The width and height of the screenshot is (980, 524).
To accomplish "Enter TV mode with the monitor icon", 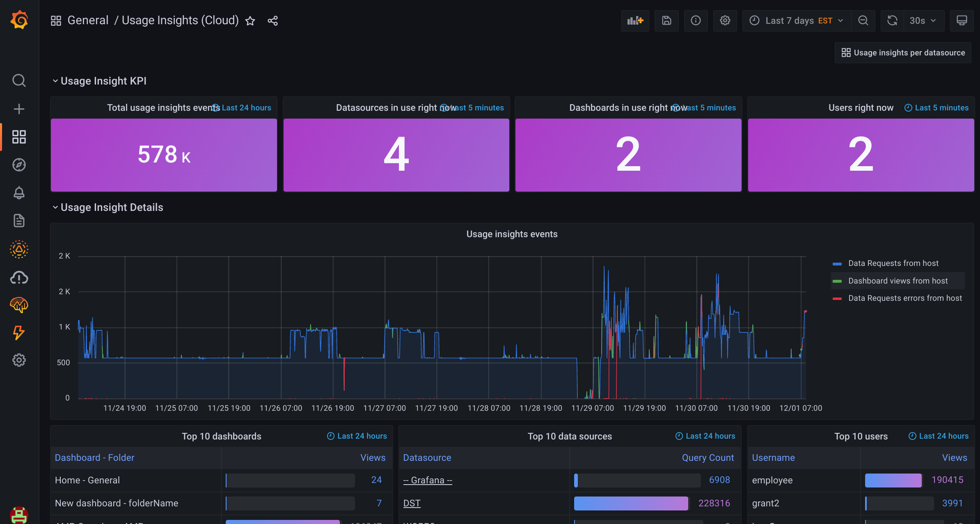I will coord(962,21).
